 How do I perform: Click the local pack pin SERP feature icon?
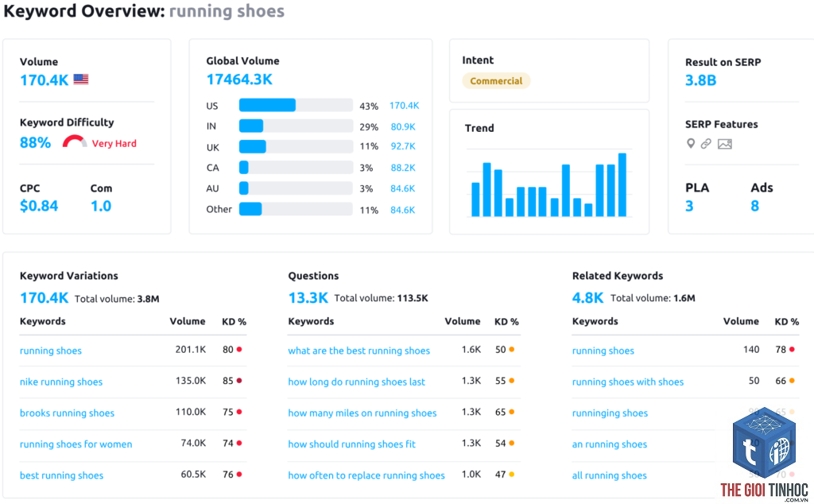coord(691,144)
